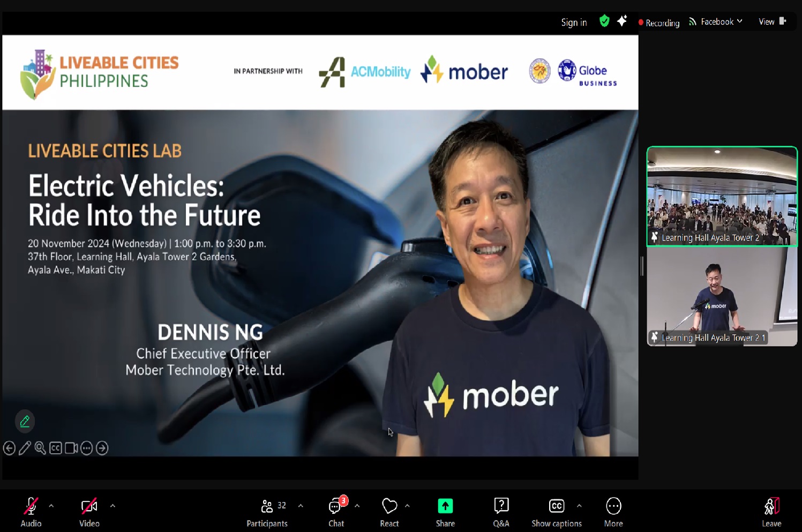Click the chat unread badge showing 3

pos(343,500)
